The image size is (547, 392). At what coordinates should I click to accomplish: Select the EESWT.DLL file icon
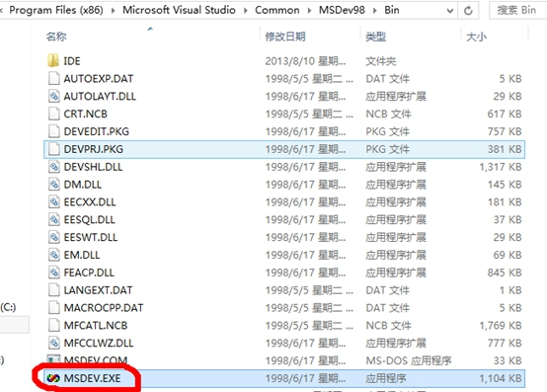[53, 237]
